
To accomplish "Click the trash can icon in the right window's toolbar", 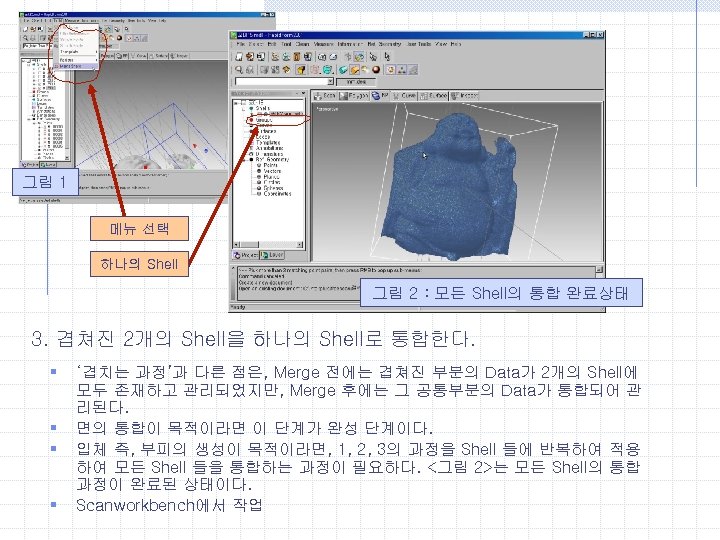I will 297,56.
